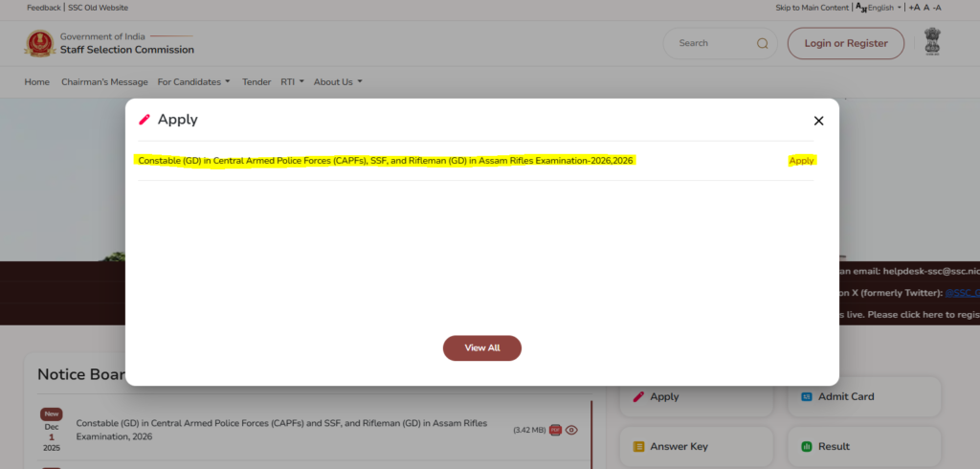Image resolution: width=980 pixels, height=469 pixels.
Task: Click into the Search input field
Action: (x=712, y=43)
